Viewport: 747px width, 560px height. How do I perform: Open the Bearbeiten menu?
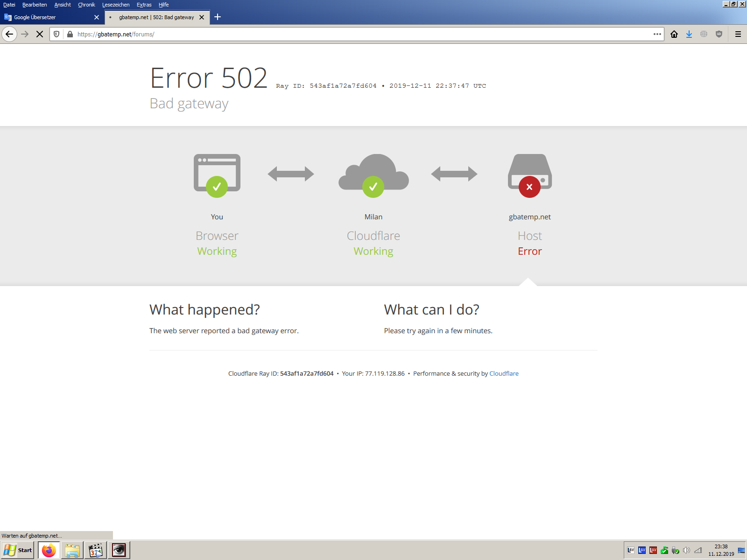click(35, 5)
